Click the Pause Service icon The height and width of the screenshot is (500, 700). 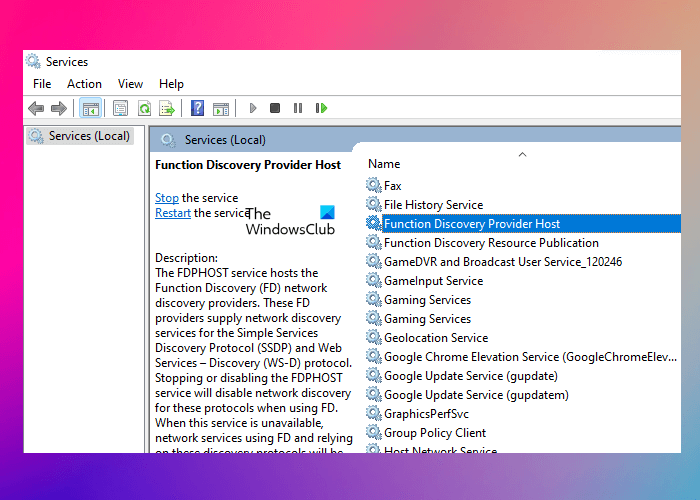298,108
